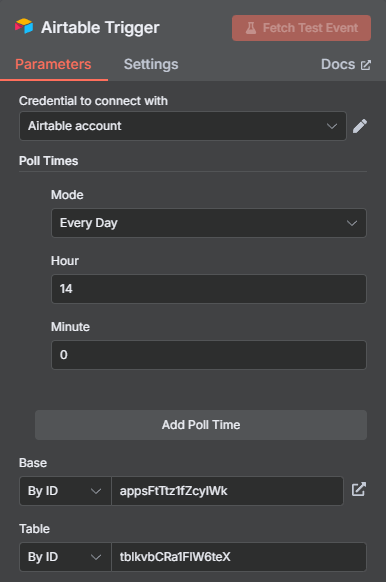The width and height of the screenshot is (386, 582).
Task: Click the Fetch Test Event button
Action: (301, 28)
